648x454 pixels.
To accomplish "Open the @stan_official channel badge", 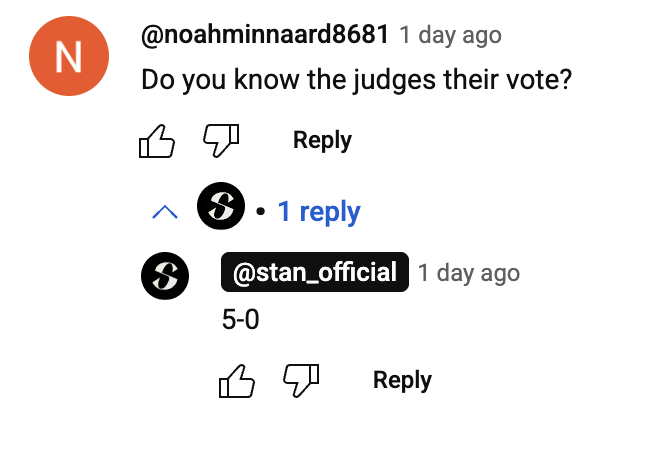I will pyautogui.click(x=314, y=272).
